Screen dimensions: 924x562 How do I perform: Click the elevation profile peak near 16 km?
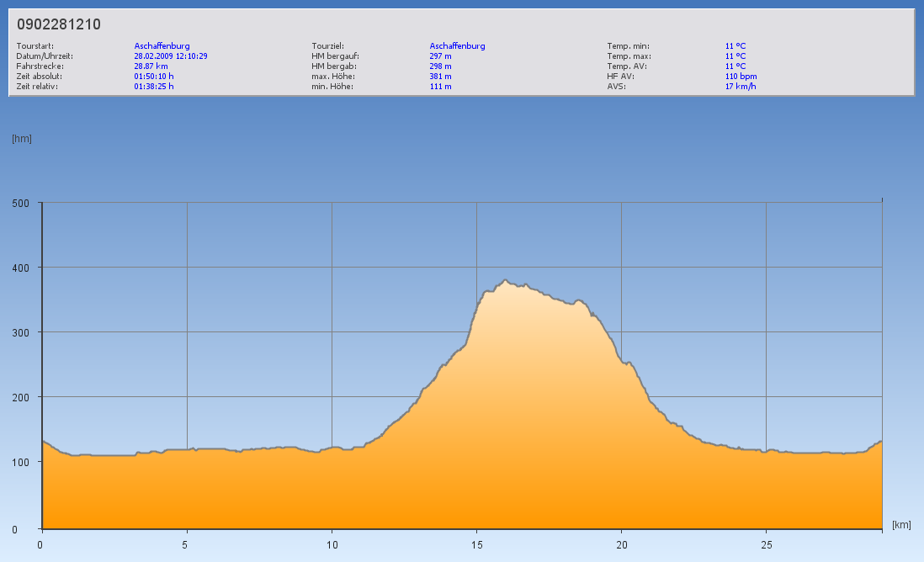pyautogui.click(x=505, y=280)
